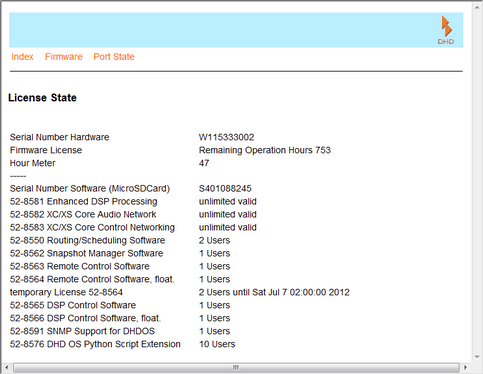Select 52-8565 DSP Control Software

click(x=73, y=305)
